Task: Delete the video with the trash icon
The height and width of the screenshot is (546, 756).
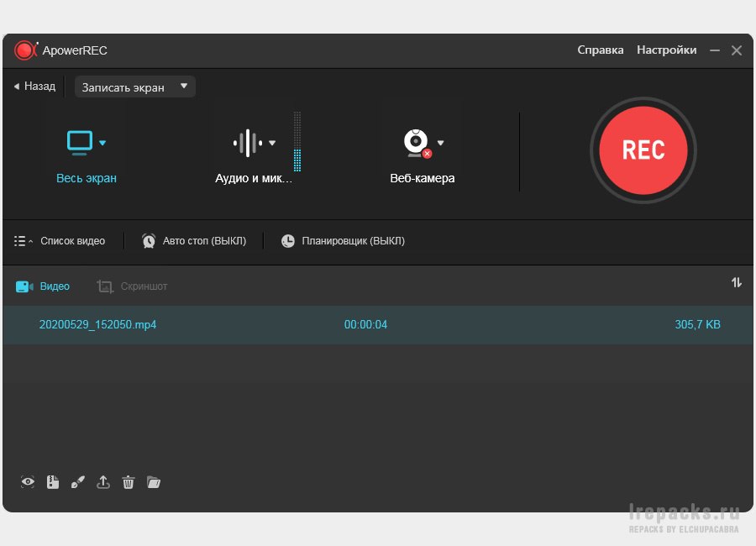Action: pos(129,482)
